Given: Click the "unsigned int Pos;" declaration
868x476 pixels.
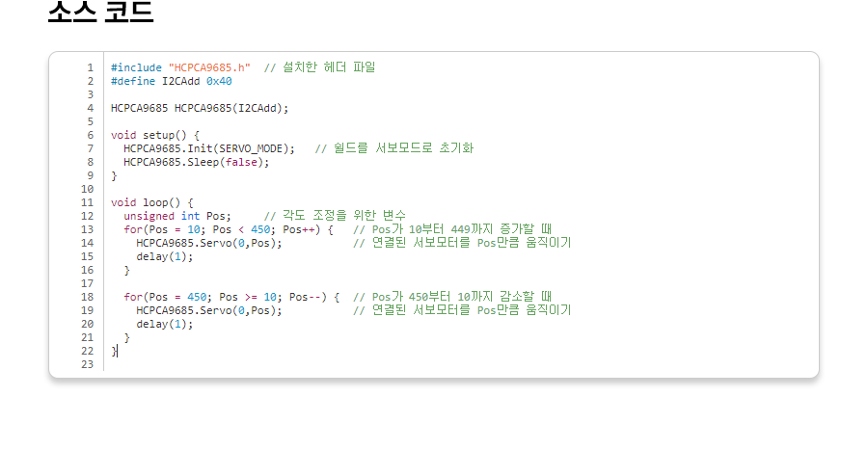Looking at the screenshot, I should pyautogui.click(x=177, y=216).
